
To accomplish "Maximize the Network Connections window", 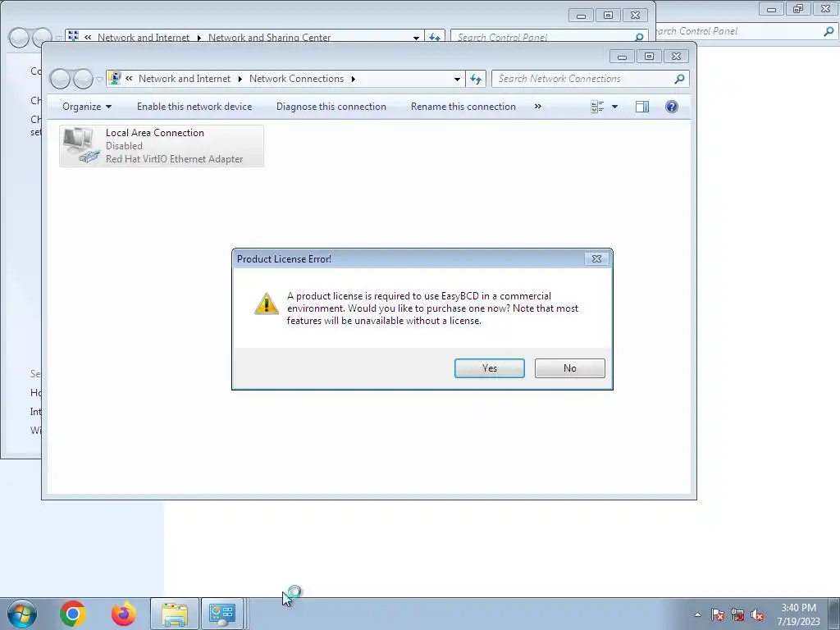I will pos(649,57).
